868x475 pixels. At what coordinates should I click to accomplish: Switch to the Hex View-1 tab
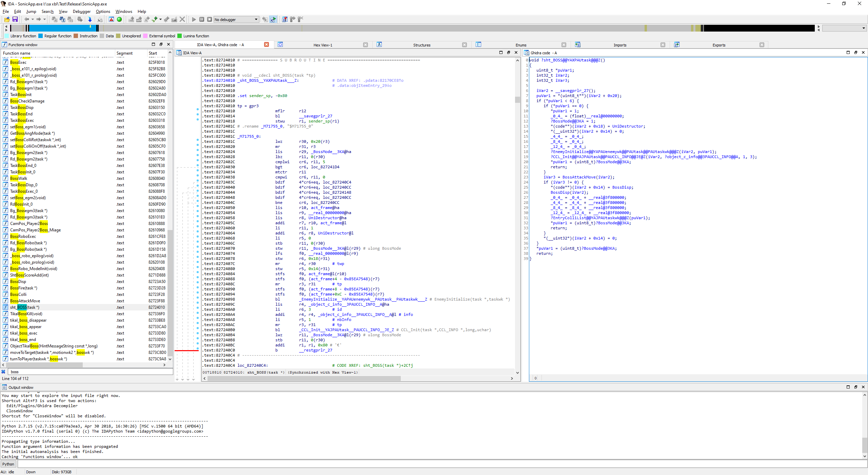pyautogui.click(x=323, y=45)
